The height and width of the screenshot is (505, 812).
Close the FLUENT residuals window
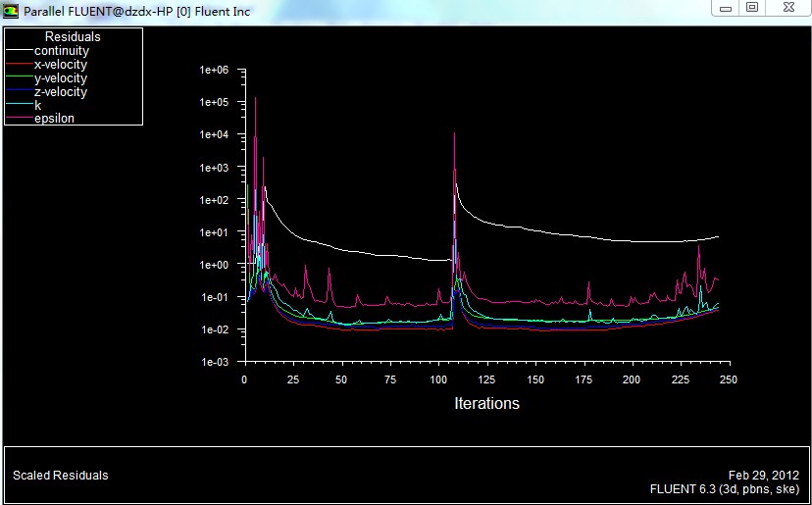[787, 8]
